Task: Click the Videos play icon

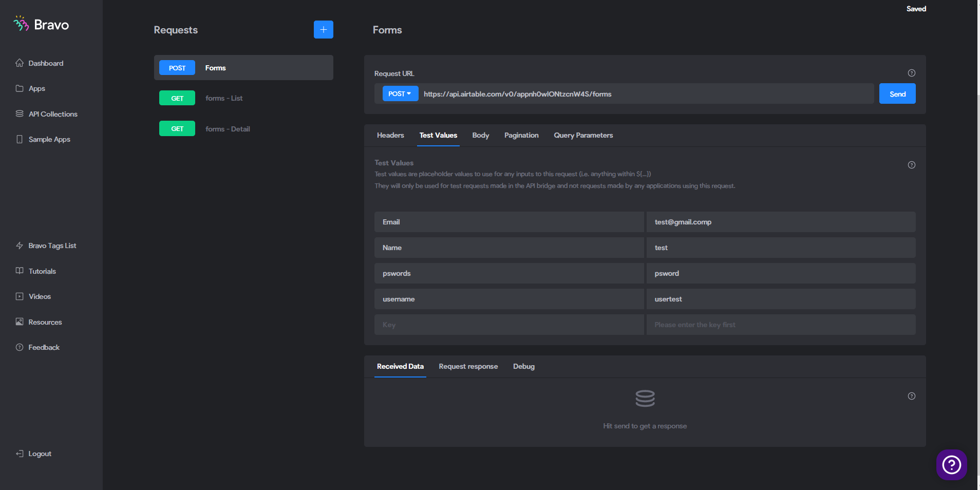Action: [20, 296]
